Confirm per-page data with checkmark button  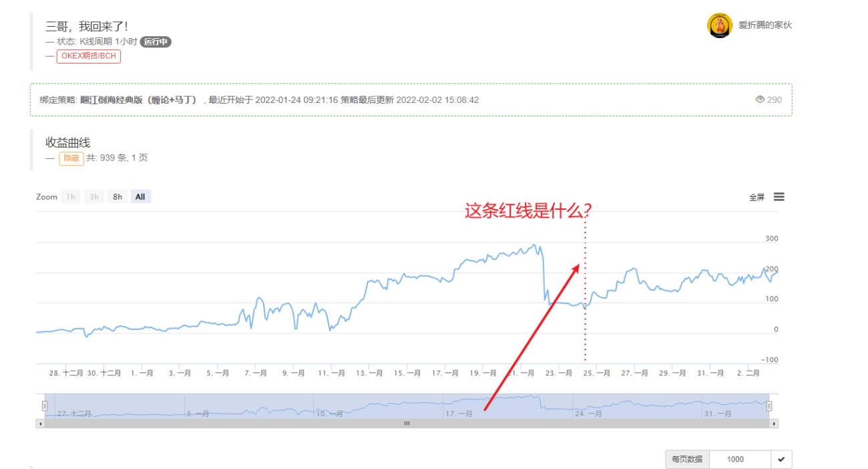tap(782, 459)
